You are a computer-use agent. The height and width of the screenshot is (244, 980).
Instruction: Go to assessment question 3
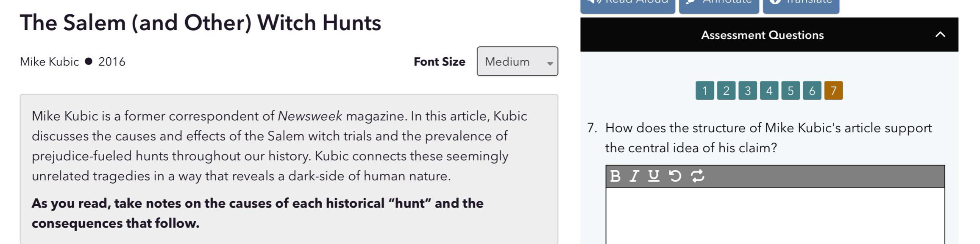coord(748,90)
